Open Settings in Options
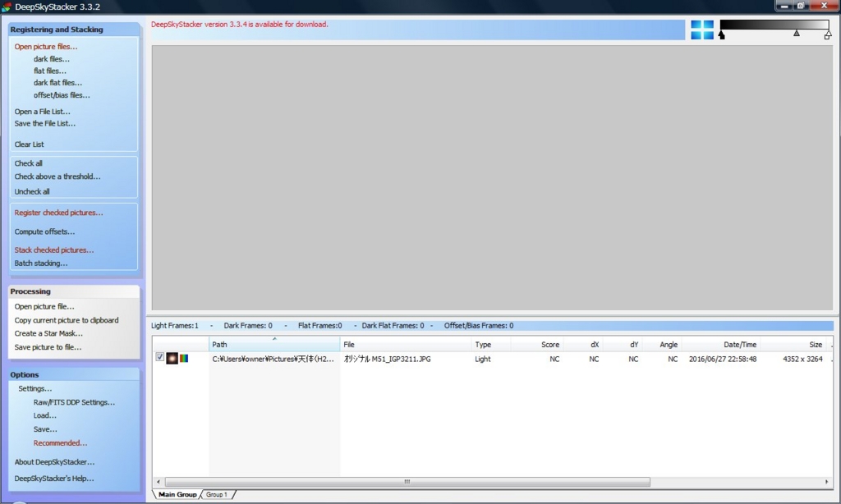 click(34, 389)
